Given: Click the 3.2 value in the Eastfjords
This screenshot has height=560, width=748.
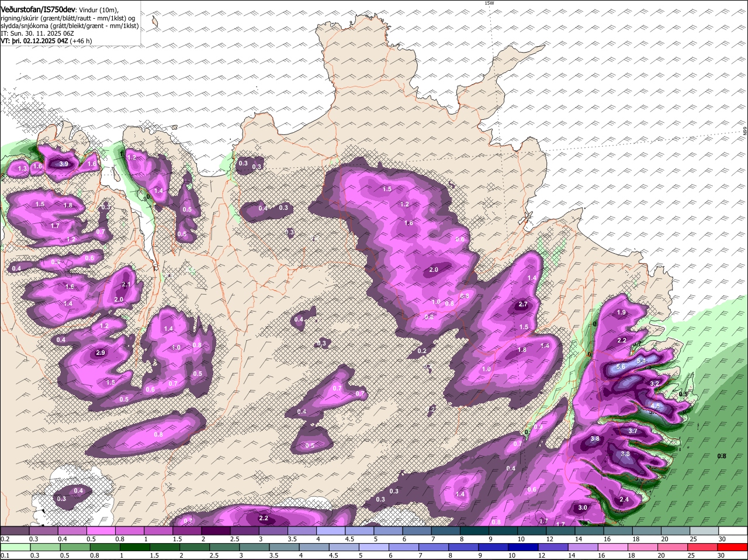Looking at the screenshot, I should pos(654,383).
